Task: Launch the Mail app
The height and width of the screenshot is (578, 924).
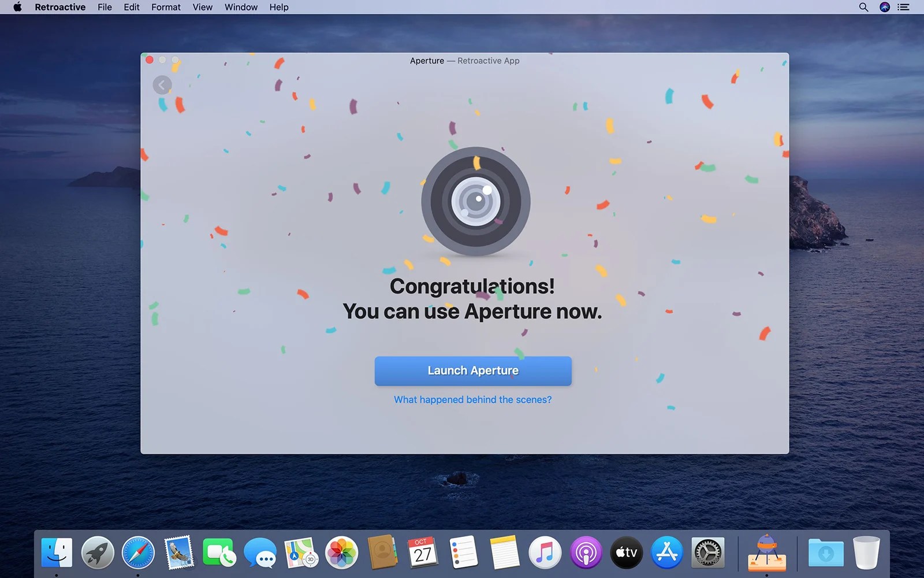Action: [x=179, y=552]
